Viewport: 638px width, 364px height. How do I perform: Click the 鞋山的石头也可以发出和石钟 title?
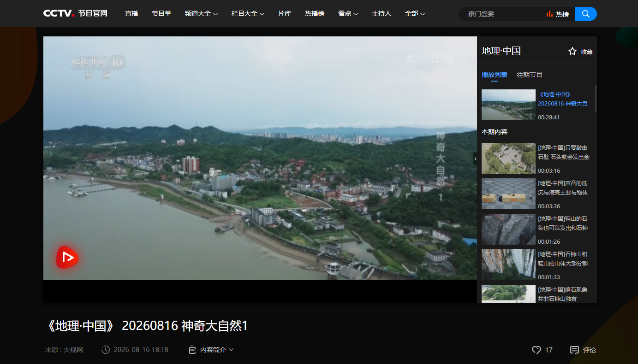[x=563, y=223]
